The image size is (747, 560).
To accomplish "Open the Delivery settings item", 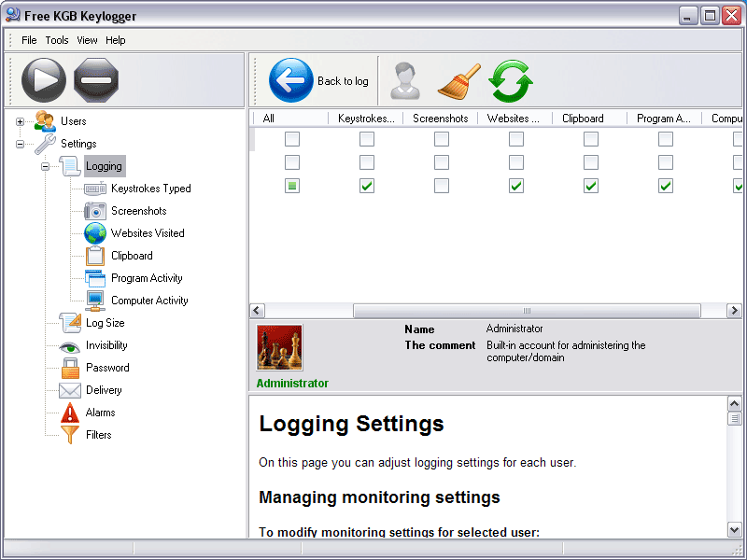I will [104, 390].
